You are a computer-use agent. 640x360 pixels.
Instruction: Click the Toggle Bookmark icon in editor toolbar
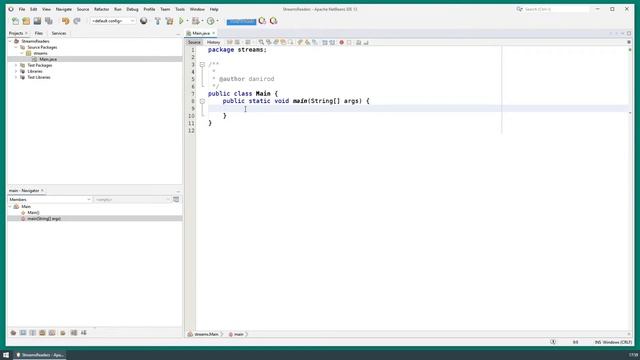pyautogui.click(x=315, y=42)
